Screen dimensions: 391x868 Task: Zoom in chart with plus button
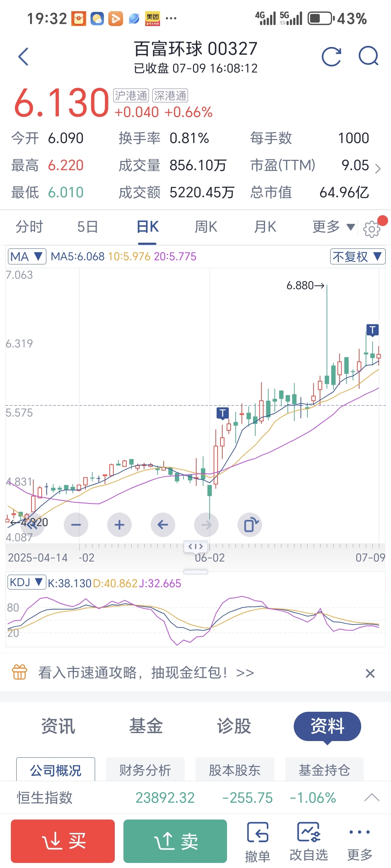coord(119,525)
